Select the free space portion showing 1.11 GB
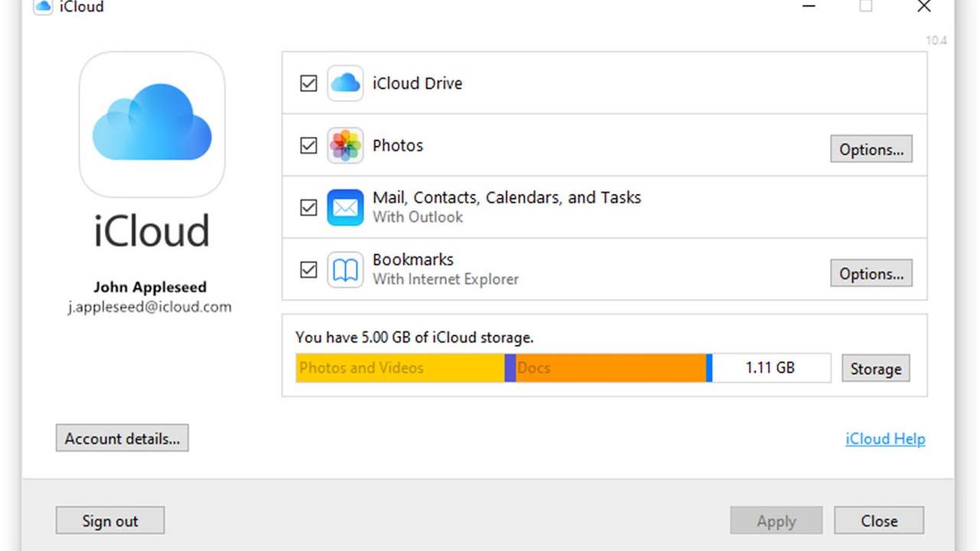This screenshot has width=980, height=551. [x=769, y=368]
